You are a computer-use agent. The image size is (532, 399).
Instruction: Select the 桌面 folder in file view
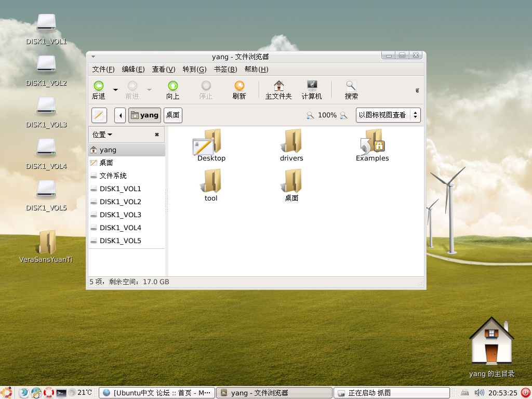(291, 185)
